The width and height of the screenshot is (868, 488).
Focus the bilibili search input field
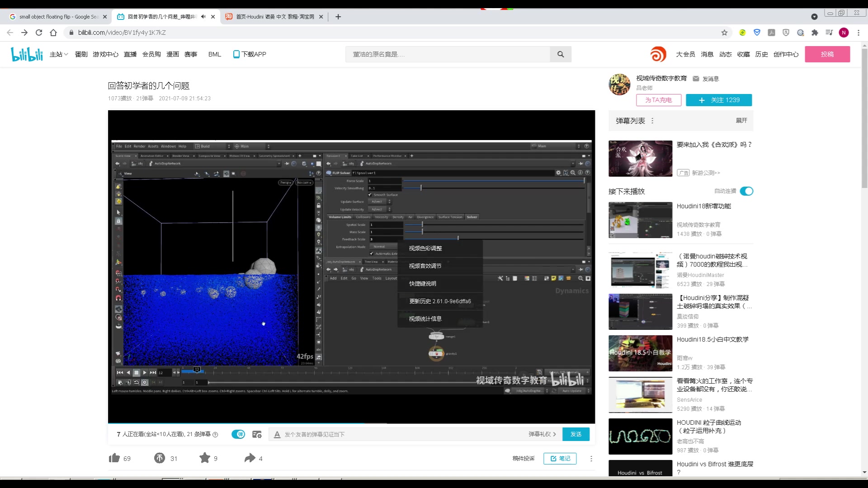coord(448,54)
